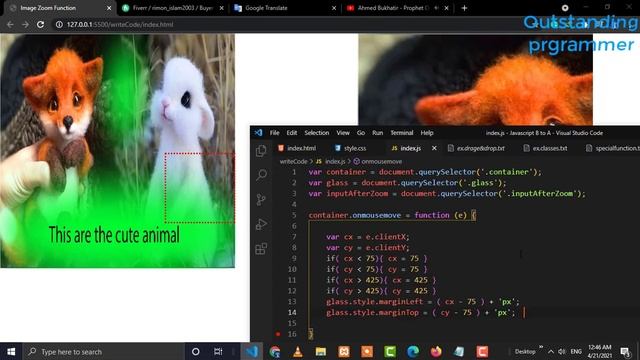This screenshot has width=640, height=360.
Task: Click the cute animals image on page
Action: click(118, 151)
